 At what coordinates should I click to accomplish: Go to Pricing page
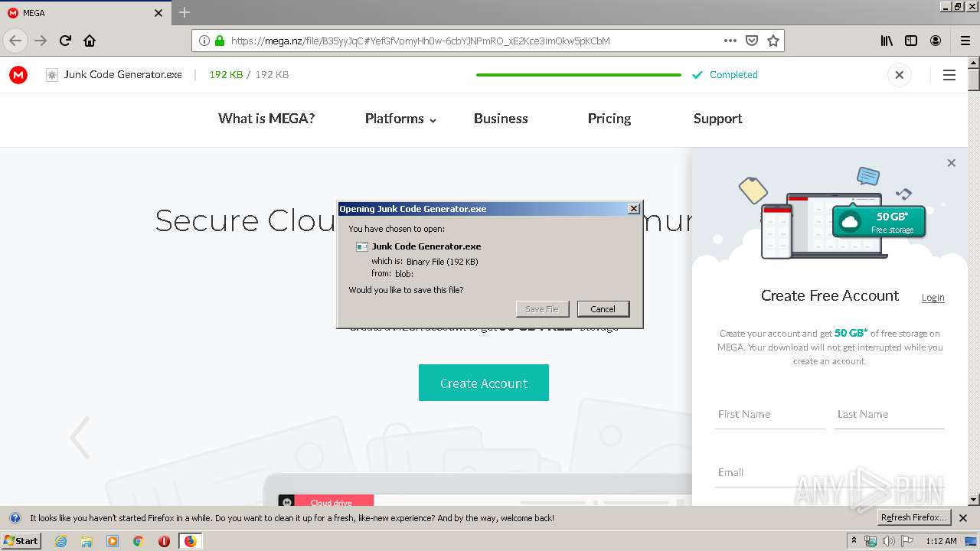[x=609, y=119]
